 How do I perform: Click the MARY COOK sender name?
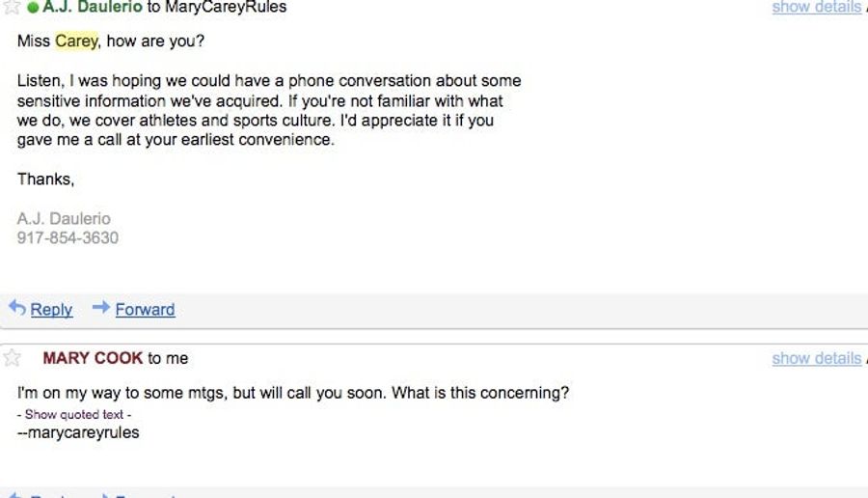93,358
